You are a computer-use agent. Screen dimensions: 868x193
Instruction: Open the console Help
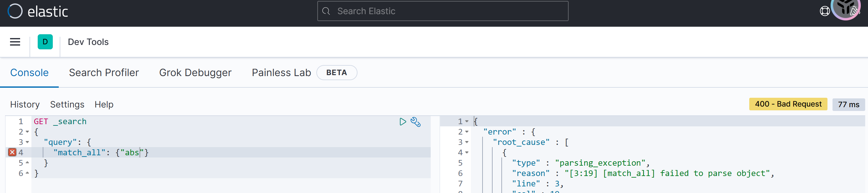click(104, 105)
